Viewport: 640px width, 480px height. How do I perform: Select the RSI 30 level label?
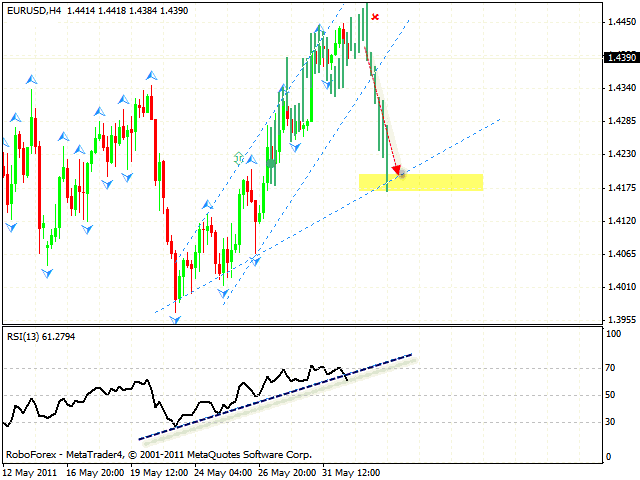tap(610, 422)
